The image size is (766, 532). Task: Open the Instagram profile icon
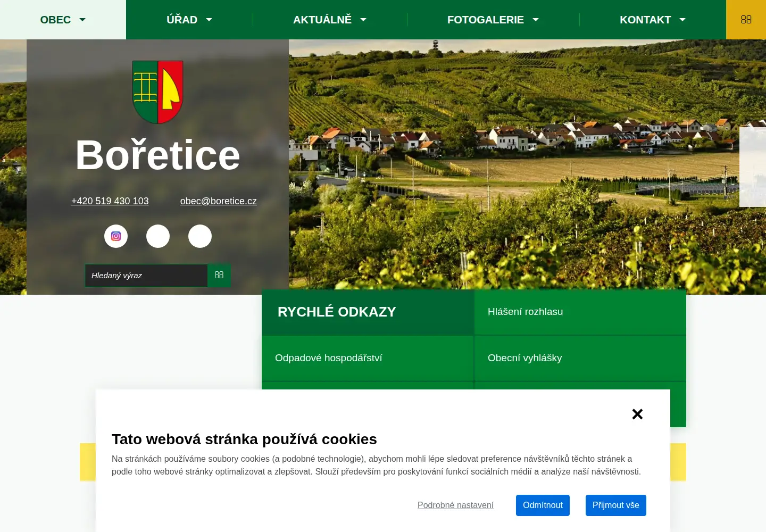coord(116,236)
